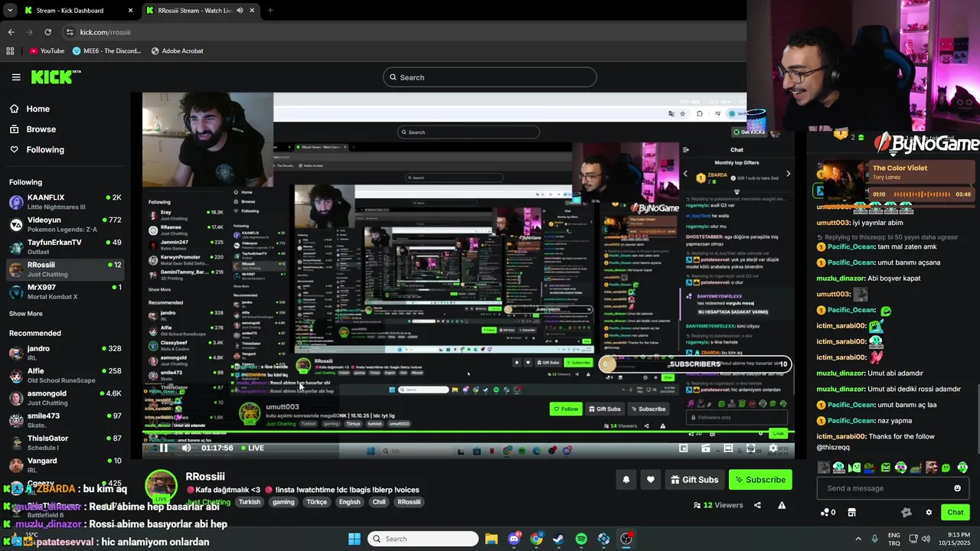Viewport: 980px width, 551px height.
Task: Open KAANFLIX channel in Following list
Action: coord(65,202)
